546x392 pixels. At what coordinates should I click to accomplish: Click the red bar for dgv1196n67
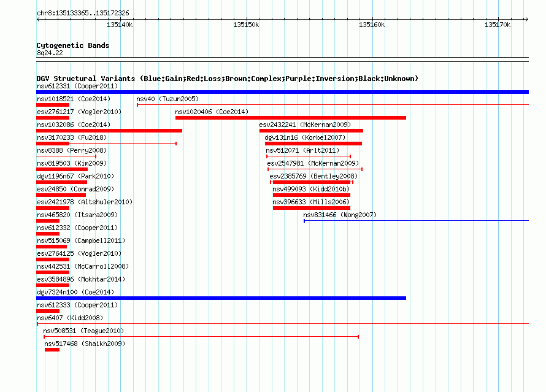coord(61,182)
